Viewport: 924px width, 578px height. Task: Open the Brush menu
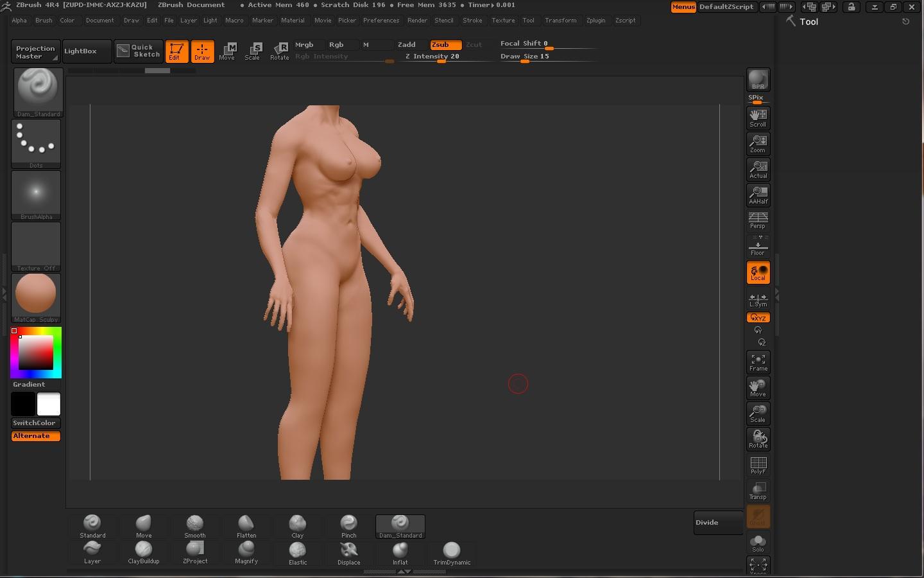click(x=44, y=21)
